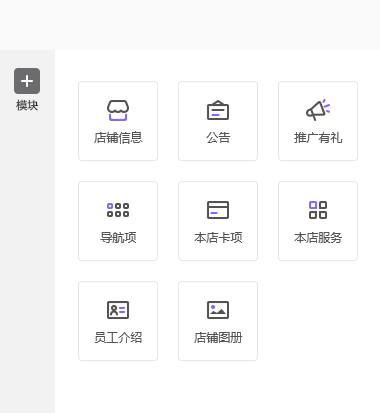Select the 导航项 module label
The height and width of the screenshot is (413, 380).
pos(118,238)
